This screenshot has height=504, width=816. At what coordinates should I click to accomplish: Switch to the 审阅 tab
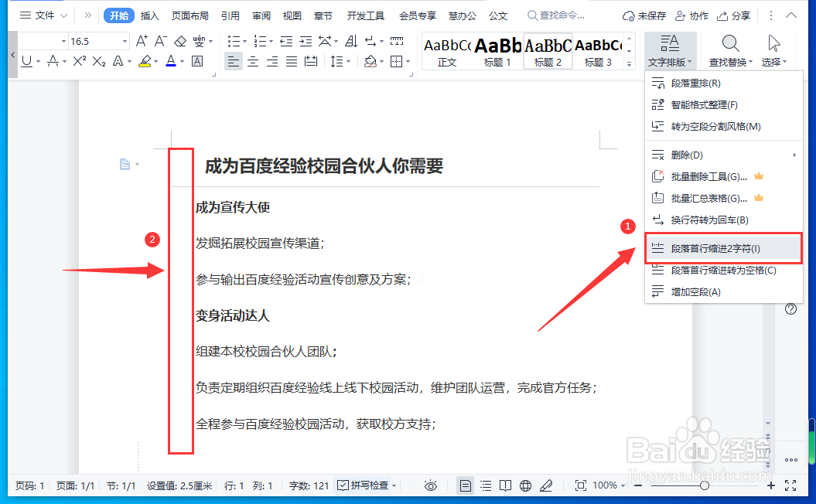(261, 15)
